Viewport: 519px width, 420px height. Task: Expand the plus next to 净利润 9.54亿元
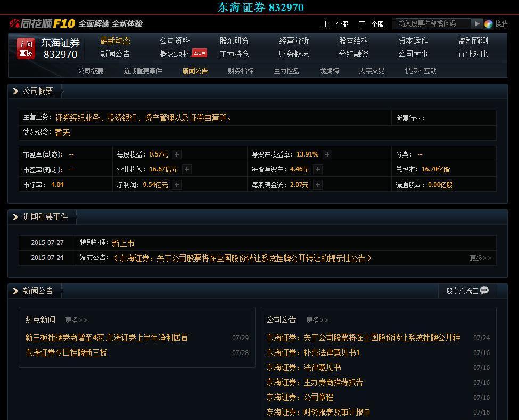coord(177,185)
